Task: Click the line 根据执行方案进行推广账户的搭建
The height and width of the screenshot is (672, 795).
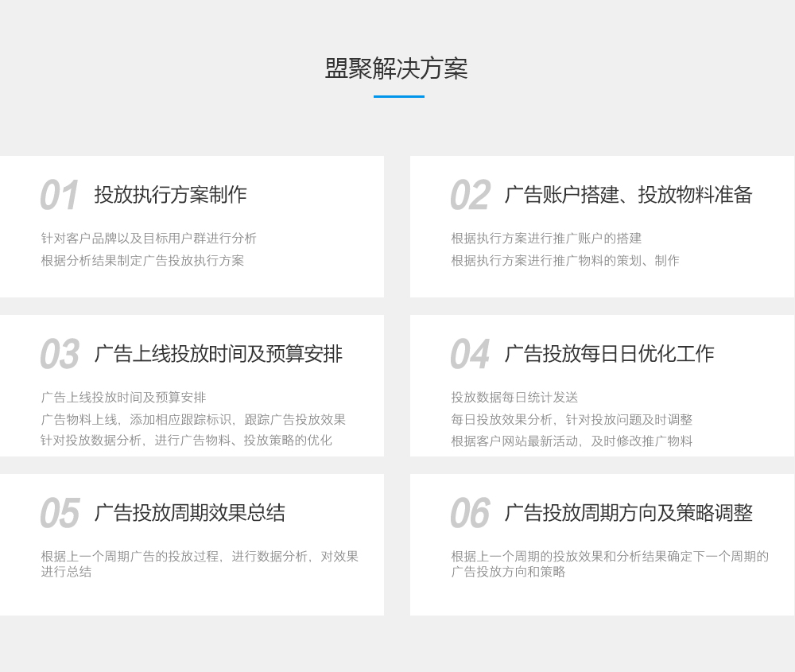Action: pyautogui.click(x=547, y=239)
